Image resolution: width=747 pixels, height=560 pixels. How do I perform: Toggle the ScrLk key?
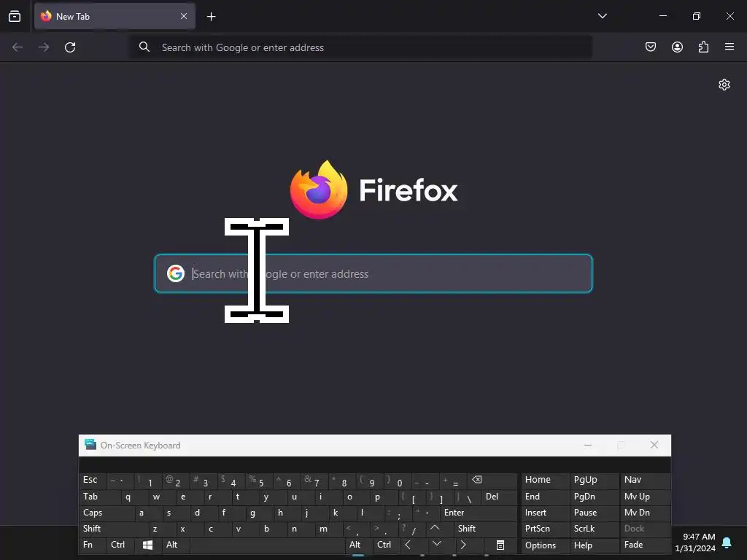tap(594, 529)
